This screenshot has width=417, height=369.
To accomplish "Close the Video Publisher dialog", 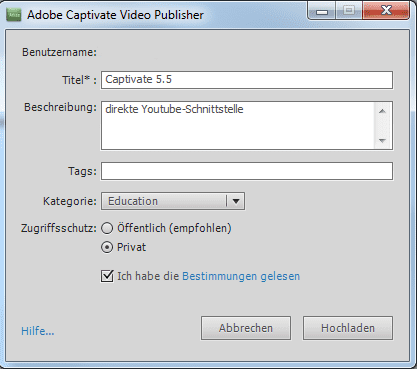I will coord(386,11).
